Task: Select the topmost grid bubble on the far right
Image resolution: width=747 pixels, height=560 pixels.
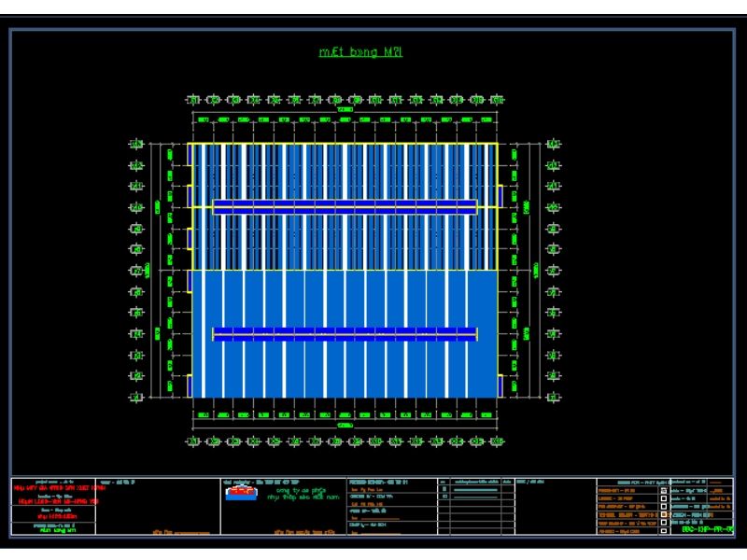Action: 554,145
